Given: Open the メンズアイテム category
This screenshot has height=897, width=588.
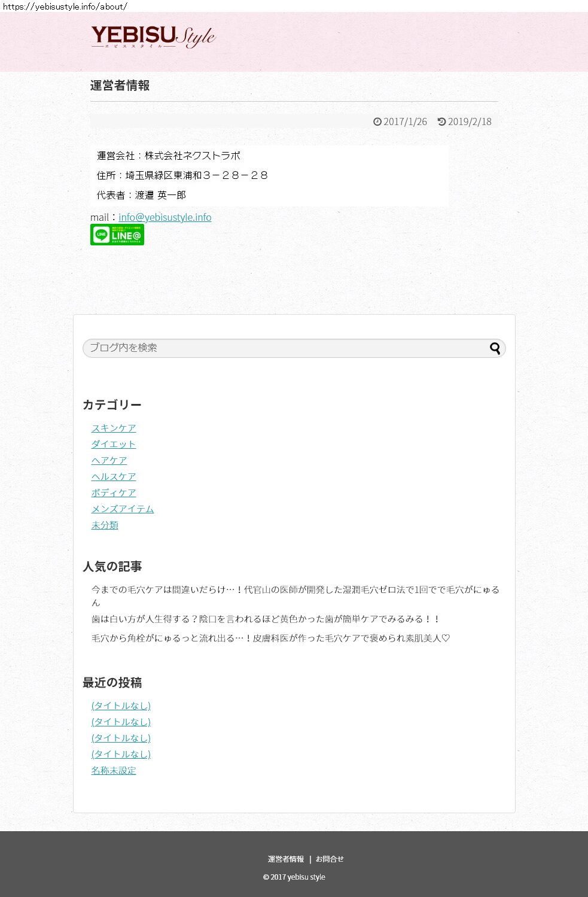Looking at the screenshot, I should tap(123, 509).
